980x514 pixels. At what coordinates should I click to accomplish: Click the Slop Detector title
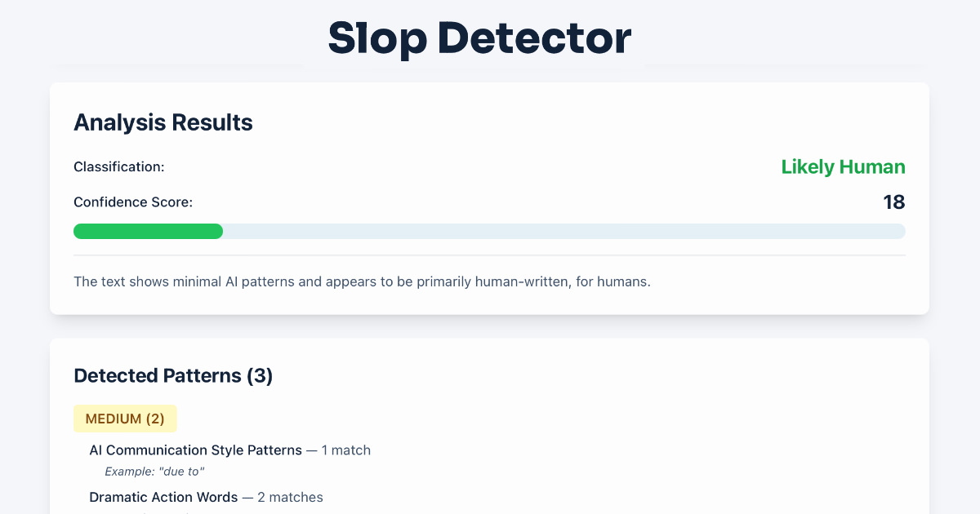tap(479, 38)
